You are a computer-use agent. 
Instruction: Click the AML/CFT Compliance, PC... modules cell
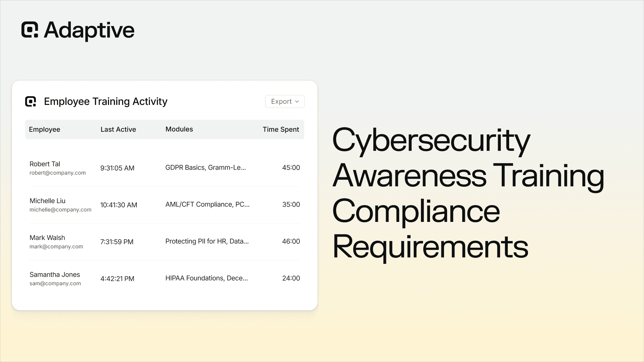208,204
